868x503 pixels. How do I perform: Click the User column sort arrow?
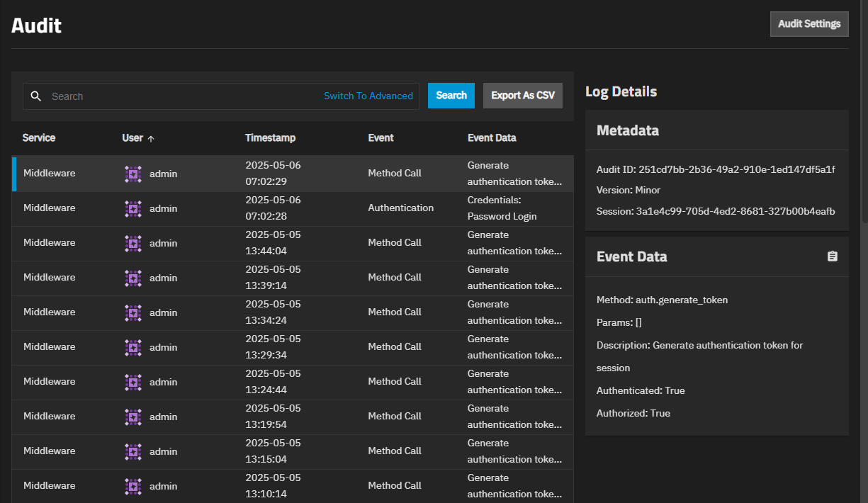(151, 139)
